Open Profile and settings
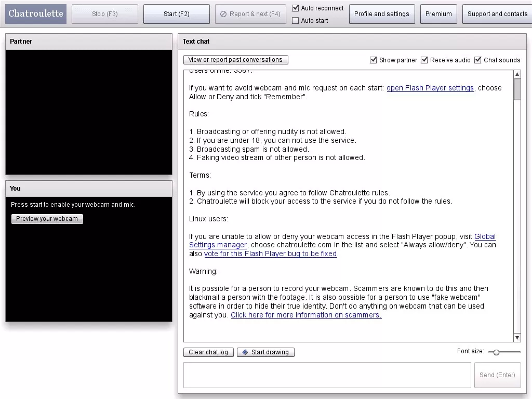The width and height of the screenshot is (532, 399). coord(382,14)
